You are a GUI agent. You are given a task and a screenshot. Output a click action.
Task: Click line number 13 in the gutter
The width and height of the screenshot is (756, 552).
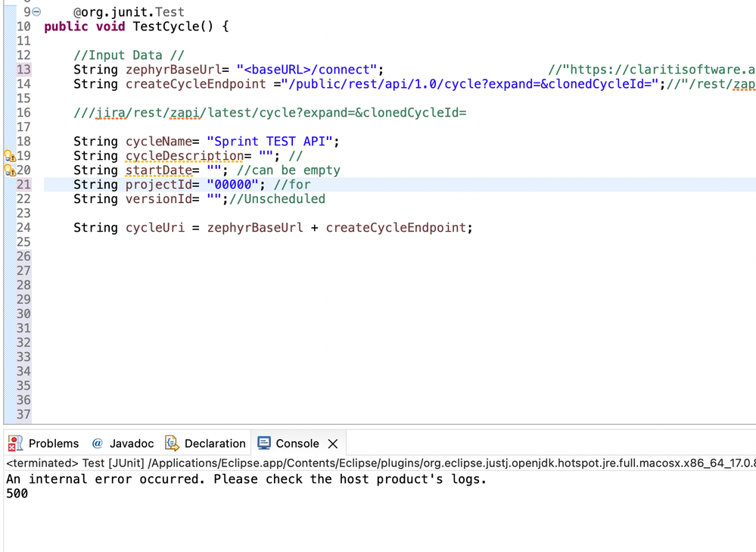tap(23, 70)
